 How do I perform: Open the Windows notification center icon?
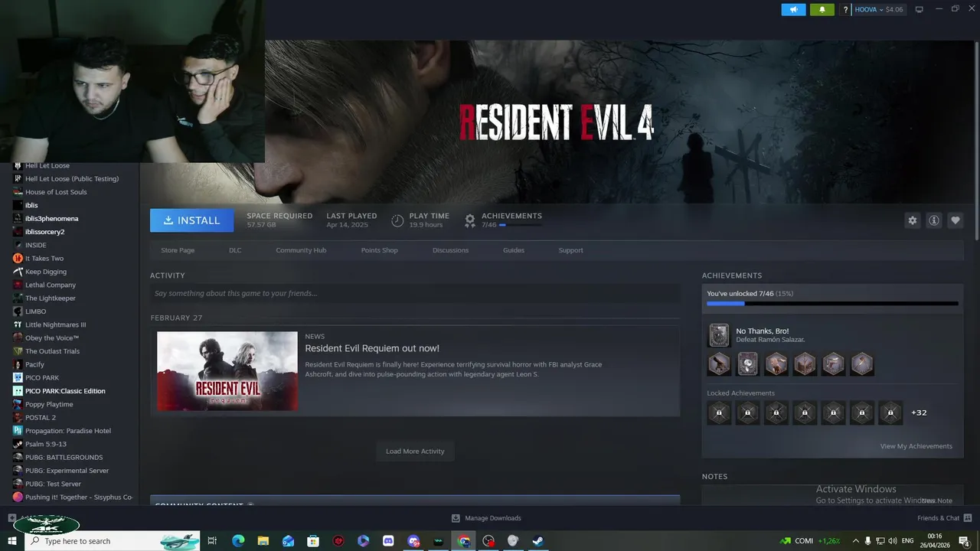tap(964, 541)
